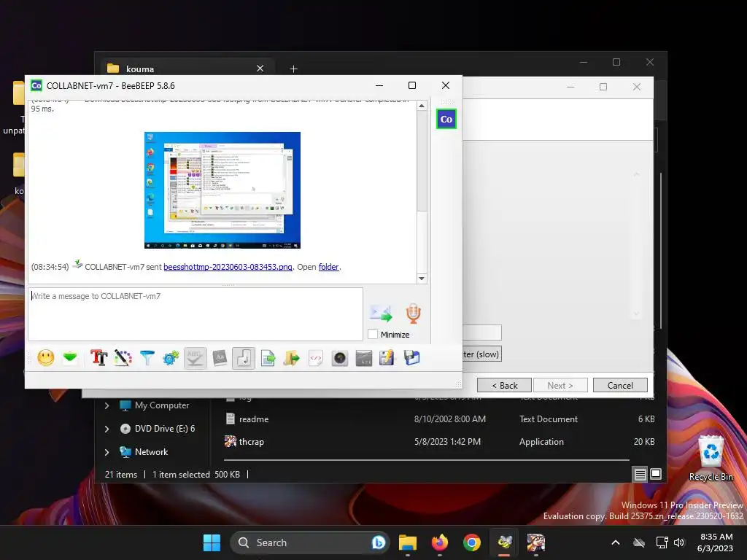Add a new Explorer tab

pos(293,69)
